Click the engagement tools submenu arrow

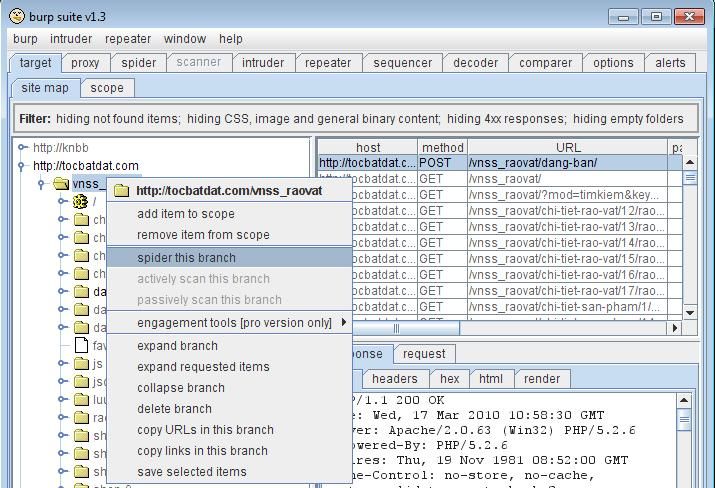coord(344,323)
